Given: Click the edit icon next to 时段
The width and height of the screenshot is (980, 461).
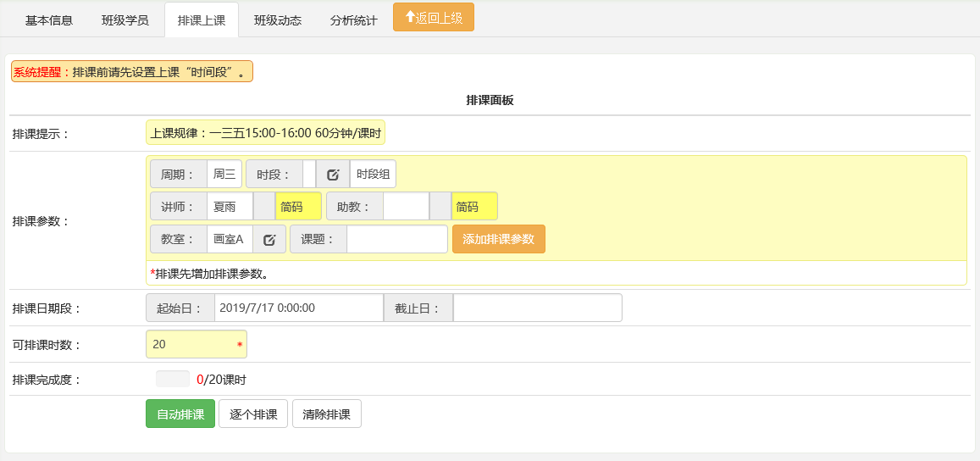Looking at the screenshot, I should 333,175.
